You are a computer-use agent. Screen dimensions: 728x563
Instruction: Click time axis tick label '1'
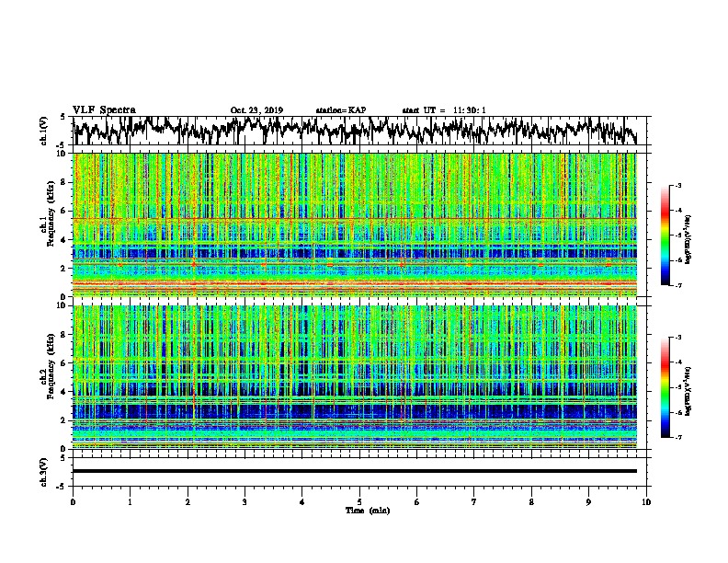tap(130, 502)
